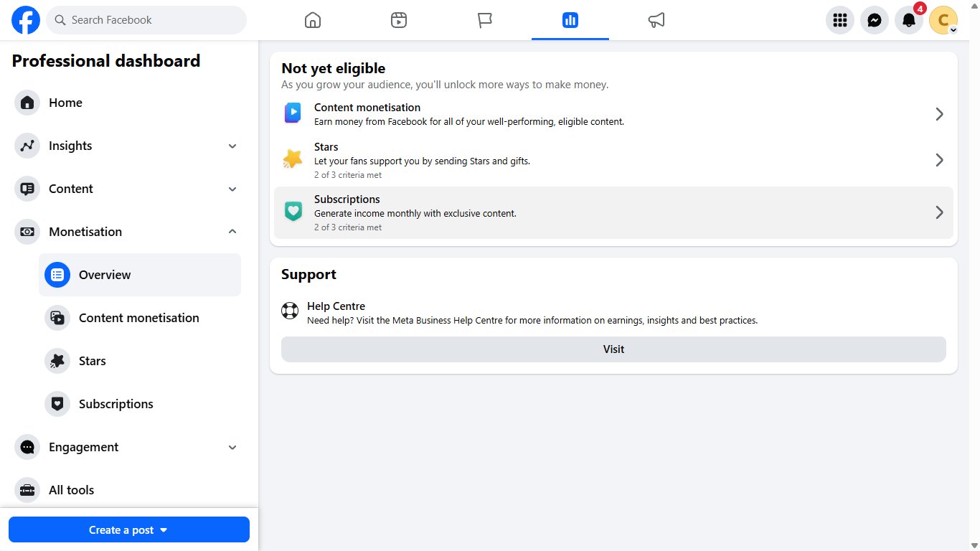
Task: Open Content monetisation in sidebar
Action: [140, 318]
